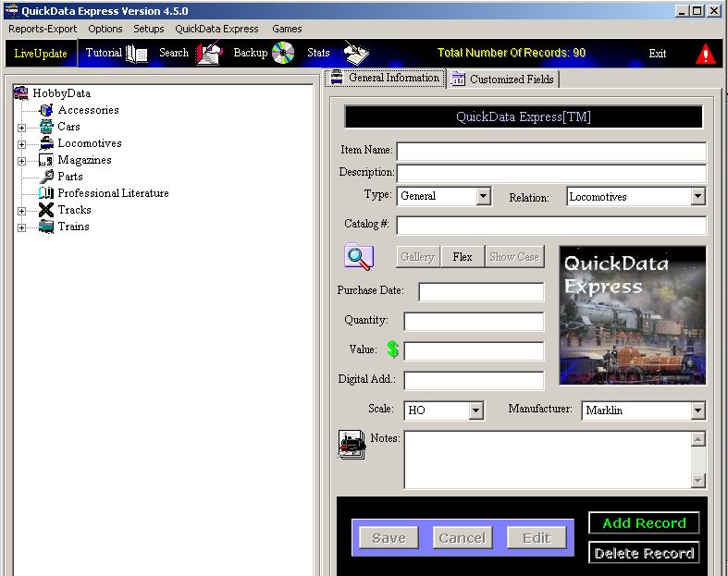Open Search via its toolbar icon
The width and height of the screenshot is (728, 576).
[209, 54]
